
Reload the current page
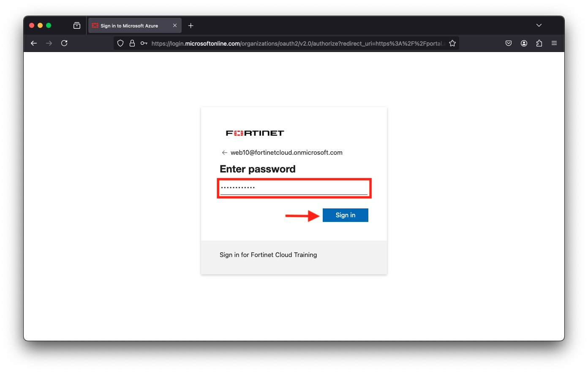64,43
